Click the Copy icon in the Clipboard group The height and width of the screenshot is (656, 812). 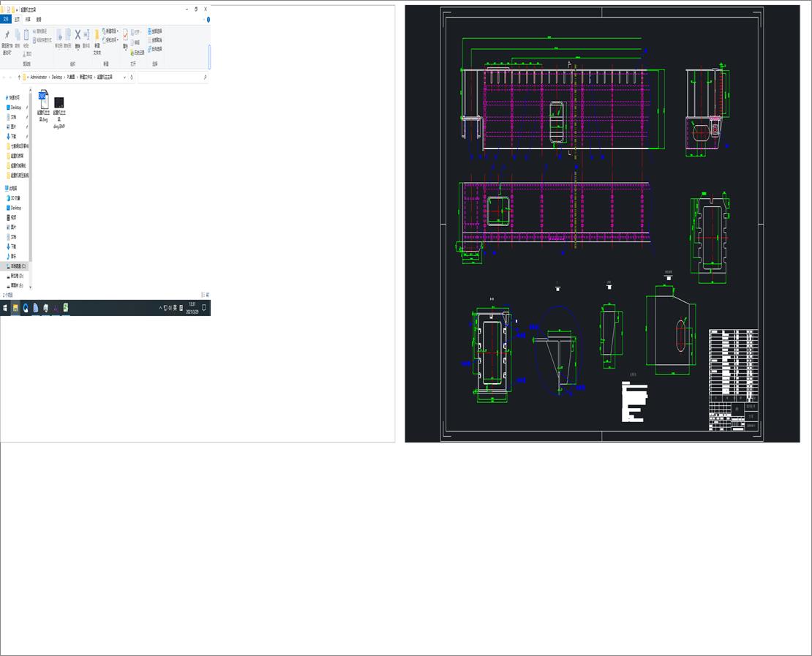pos(17,34)
